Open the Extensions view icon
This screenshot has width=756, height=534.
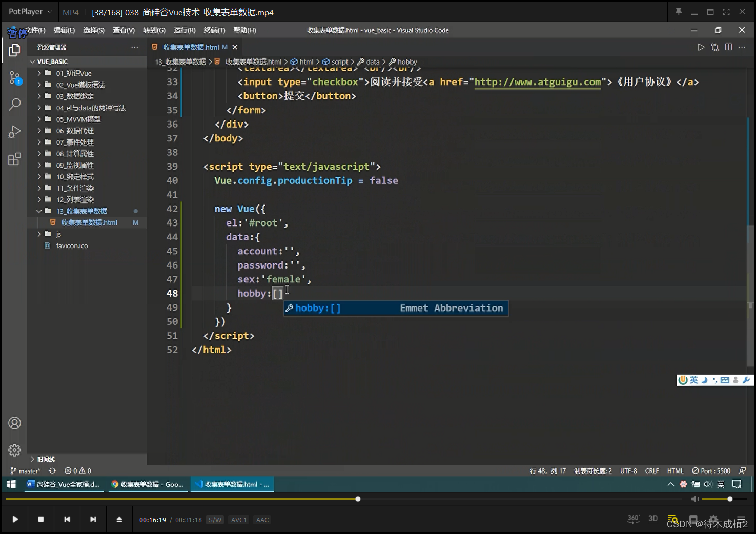[14, 159]
